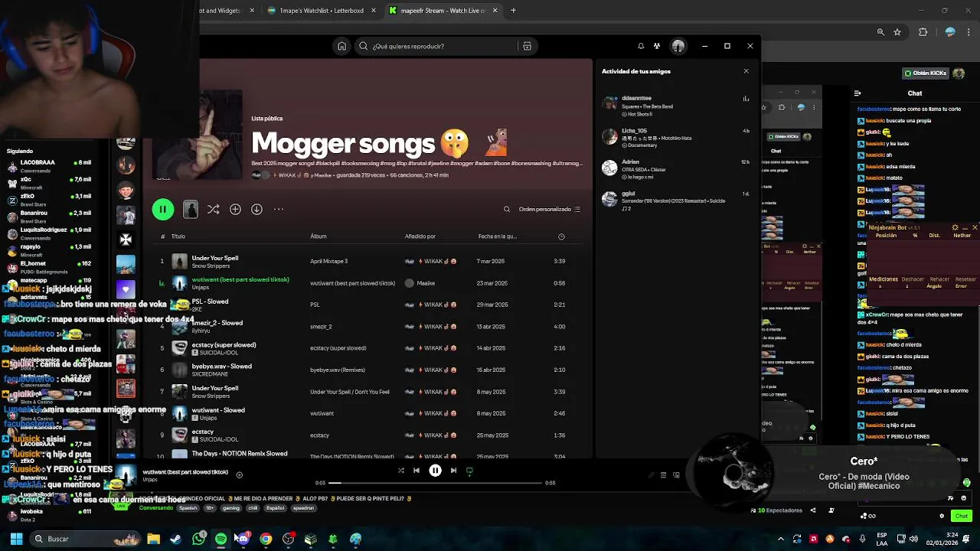
Task: Bookmark page with star icon in Chrome
Action: click(x=897, y=32)
